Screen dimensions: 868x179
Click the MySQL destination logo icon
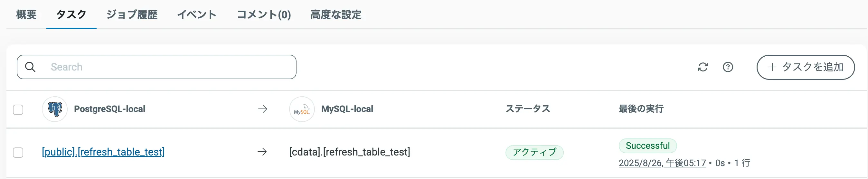(302, 109)
